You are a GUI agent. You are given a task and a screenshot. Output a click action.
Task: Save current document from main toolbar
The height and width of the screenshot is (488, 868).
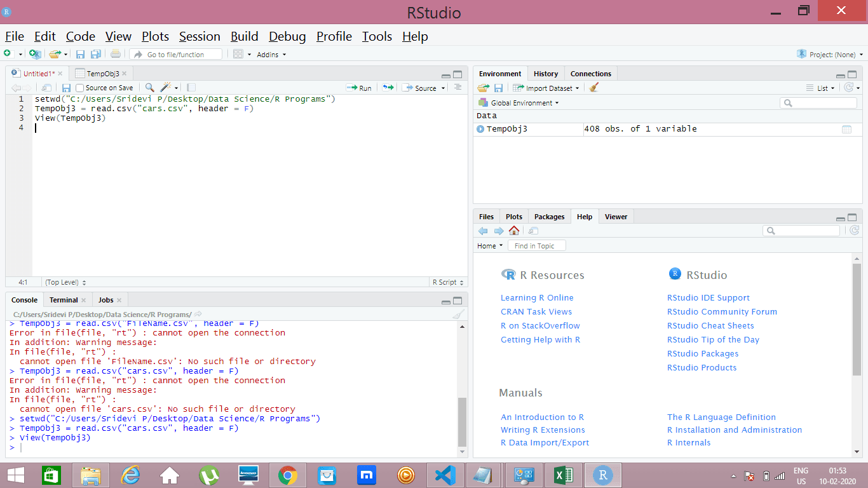tap(81, 55)
